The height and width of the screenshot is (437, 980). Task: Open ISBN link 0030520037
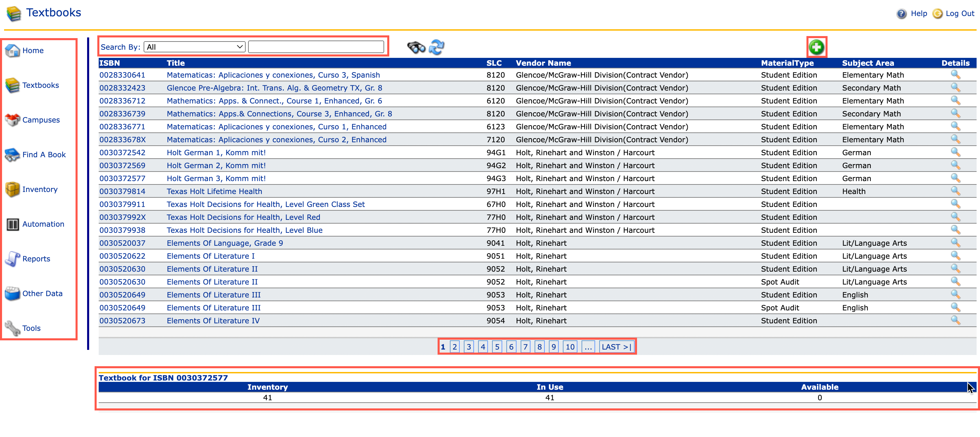(122, 243)
